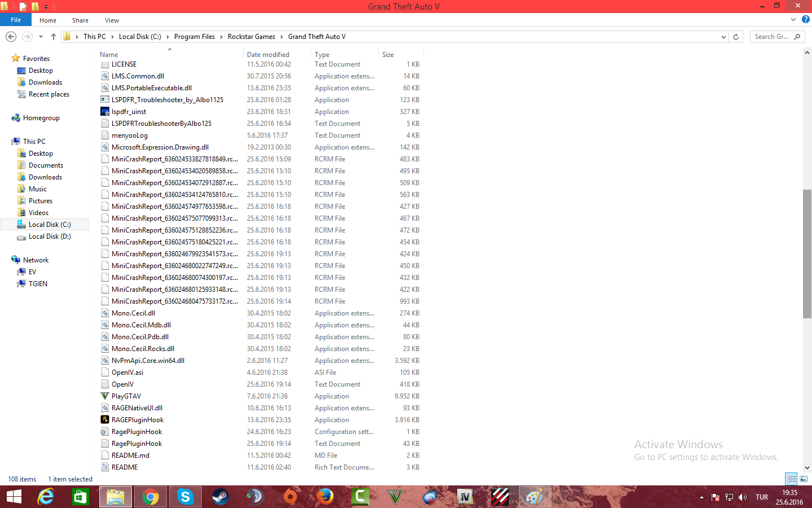The height and width of the screenshot is (508, 812).
Task: Open the Home ribbon tab
Action: (48, 20)
